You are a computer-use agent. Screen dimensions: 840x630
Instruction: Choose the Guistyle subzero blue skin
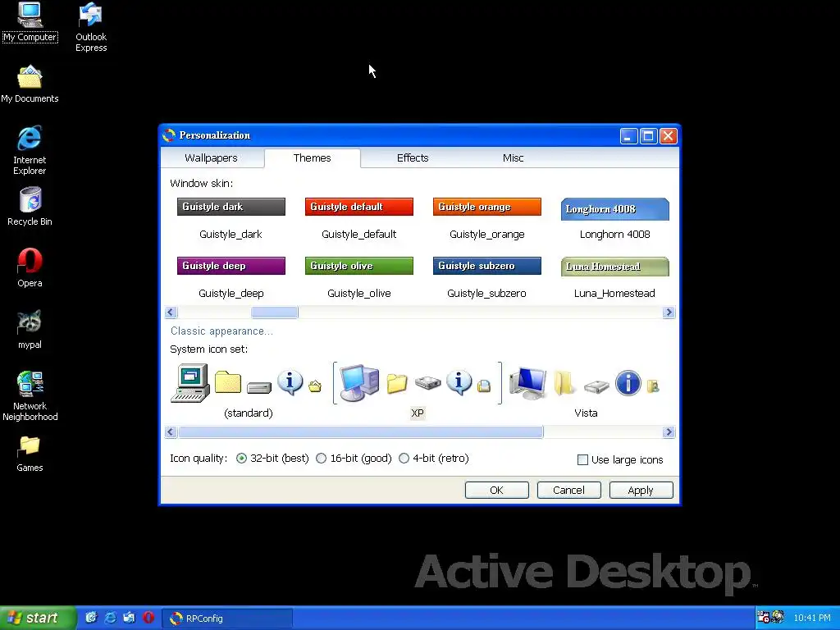coord(487,277)
